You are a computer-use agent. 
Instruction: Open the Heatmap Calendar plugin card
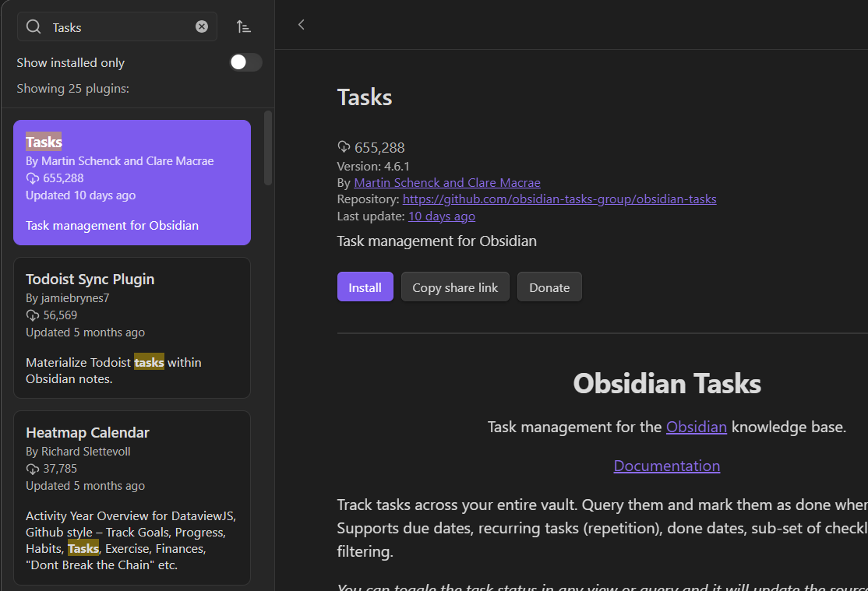tap(132, 498)
